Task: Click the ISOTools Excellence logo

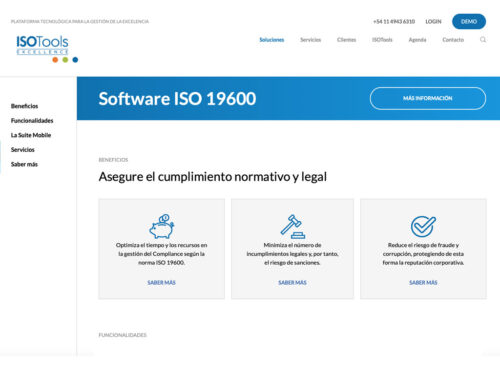Action: point(47,49)
